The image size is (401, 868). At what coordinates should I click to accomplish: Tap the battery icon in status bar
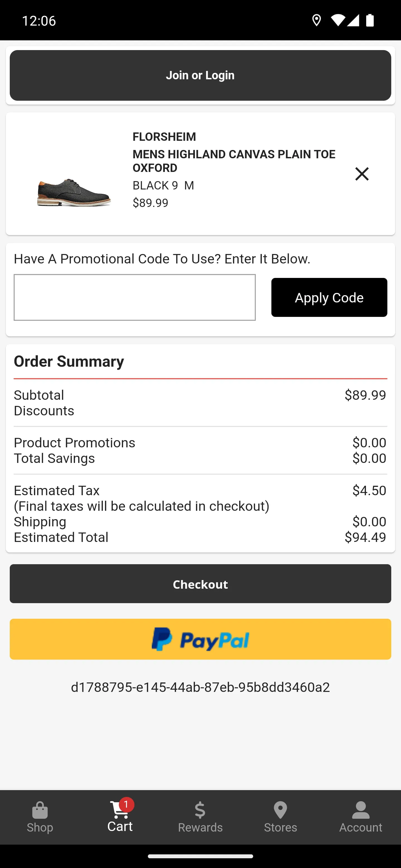point(370,21)
